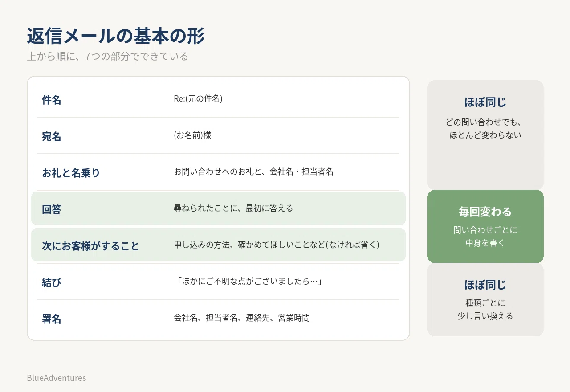Select the text お問い合わせへのお礼と、会社名・担当者名
Screen dimensions: 570x392
253,172
